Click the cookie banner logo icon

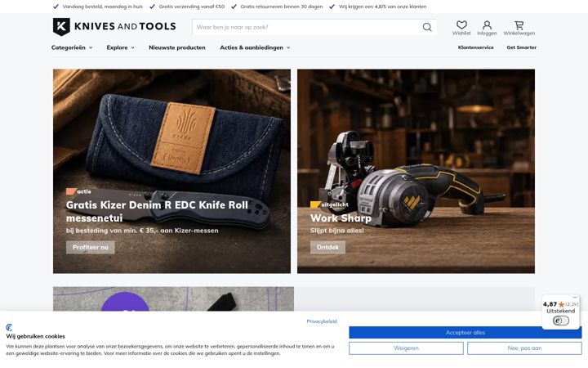click(9, 327)
